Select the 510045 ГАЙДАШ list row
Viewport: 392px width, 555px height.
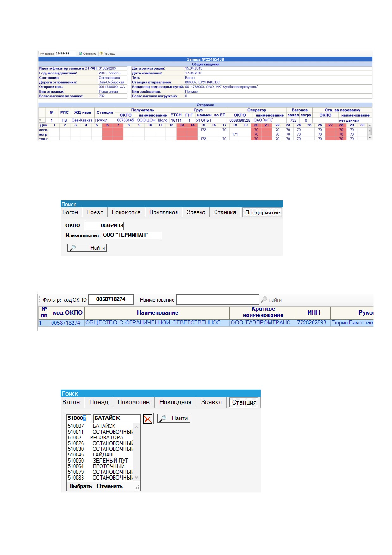[x=100, y=455]
